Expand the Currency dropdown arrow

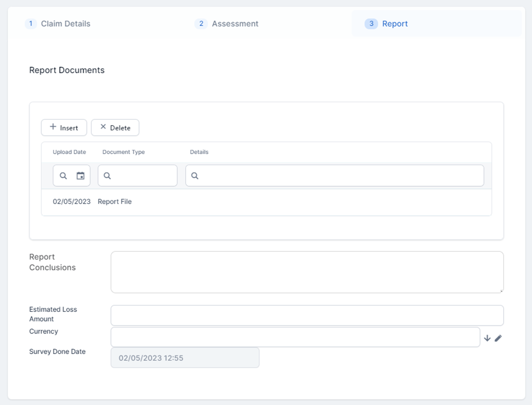[487, 338]
